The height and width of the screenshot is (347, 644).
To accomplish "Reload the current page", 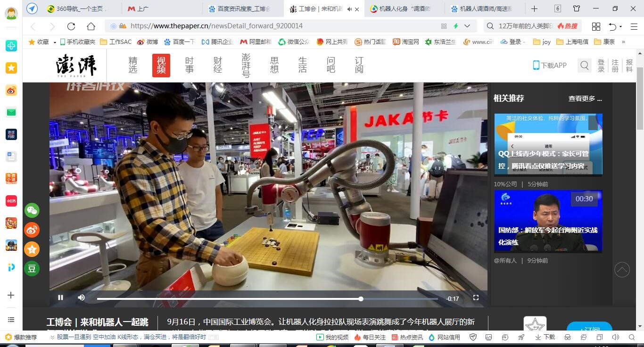I will pyautogui.click(x=71, y=26).
